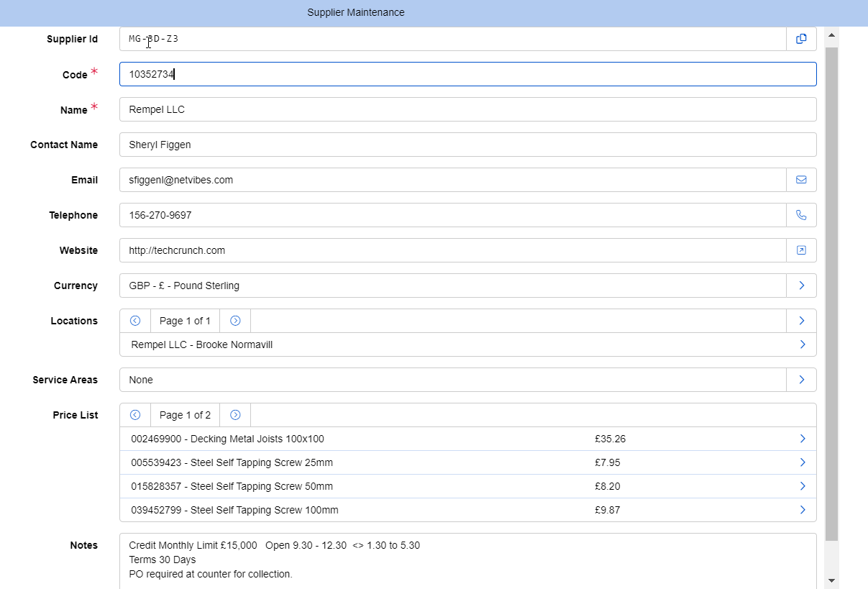
Task: Select price row 015828357 Screw 50mm
Action: (468, 486)
